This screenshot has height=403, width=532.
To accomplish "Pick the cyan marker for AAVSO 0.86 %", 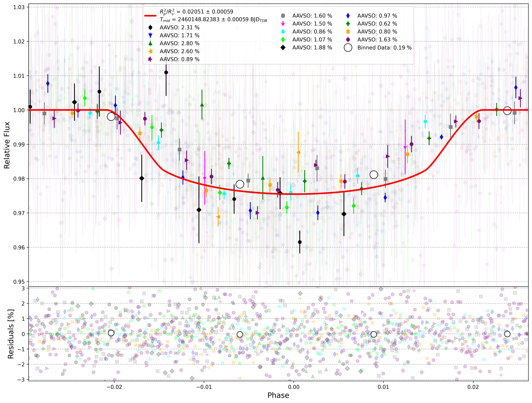I will (283, 32).
